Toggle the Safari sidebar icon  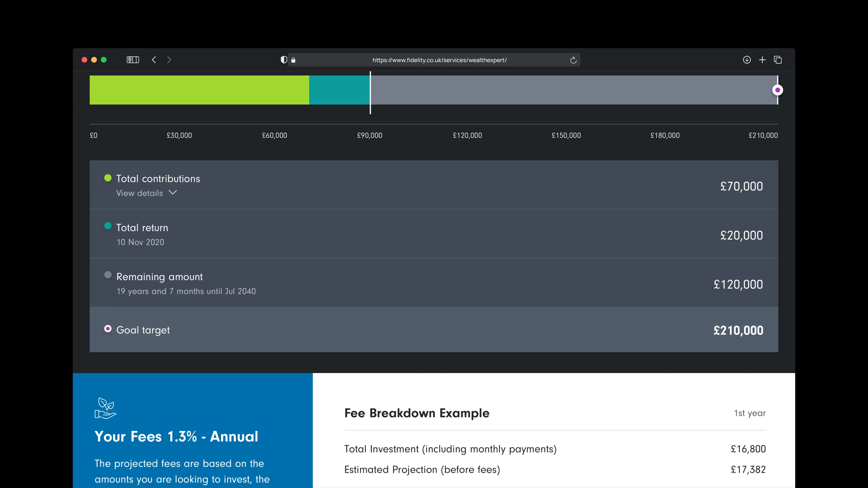pos(133,60)
